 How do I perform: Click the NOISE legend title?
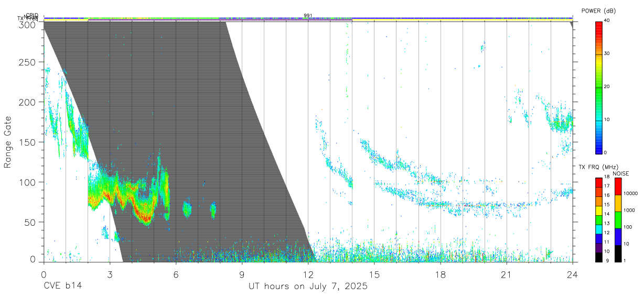620,173
